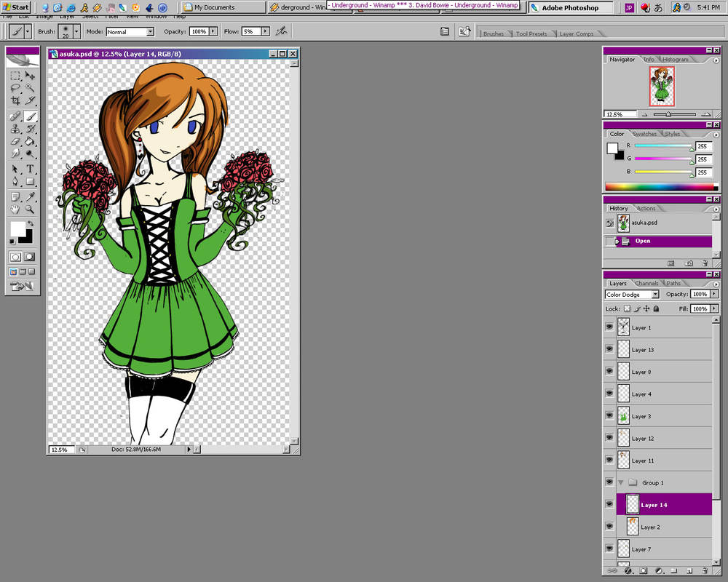
Task: Swap foreground and background colors
Action: point(31,223)
